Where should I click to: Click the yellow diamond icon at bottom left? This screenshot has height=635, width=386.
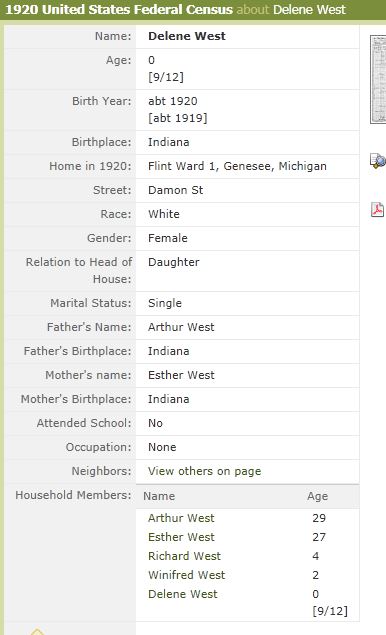click(37, 631)
